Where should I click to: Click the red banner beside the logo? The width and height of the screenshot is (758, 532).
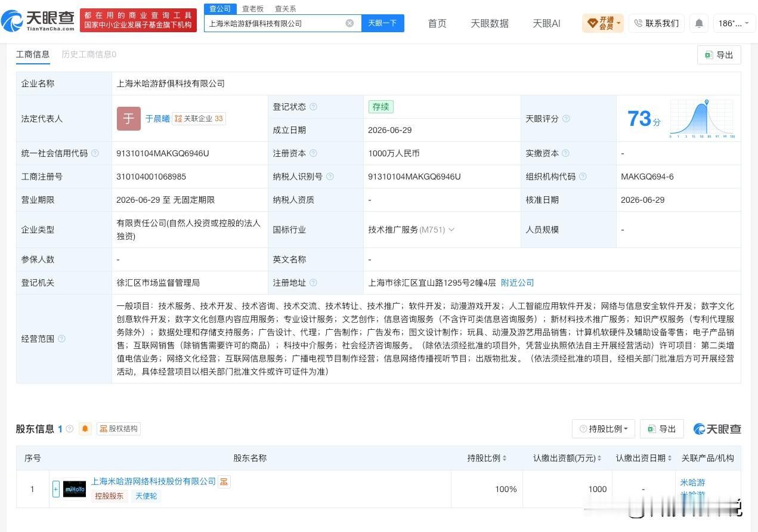click(x=138, y=20)
